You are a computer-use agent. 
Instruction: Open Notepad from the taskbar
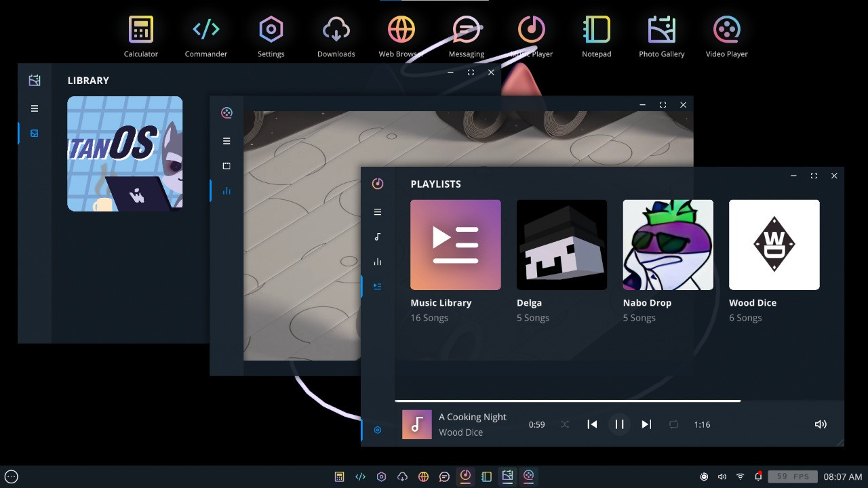(486, 476)
